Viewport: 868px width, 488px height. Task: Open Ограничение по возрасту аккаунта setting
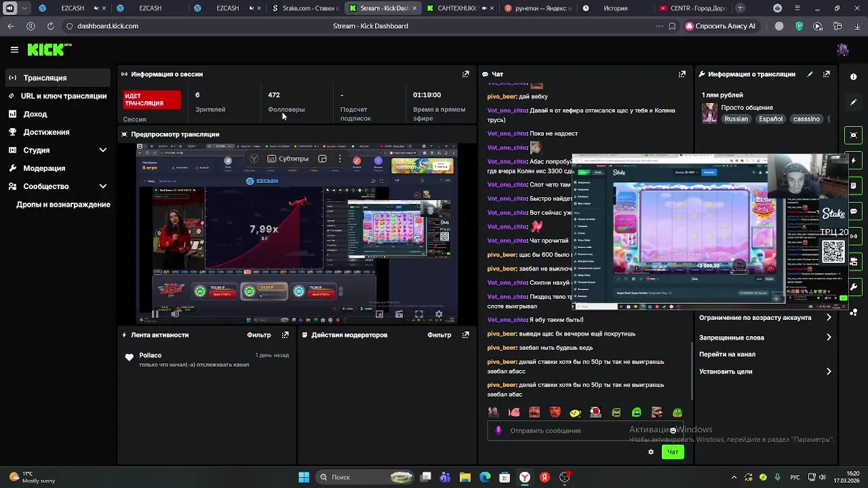765,318
